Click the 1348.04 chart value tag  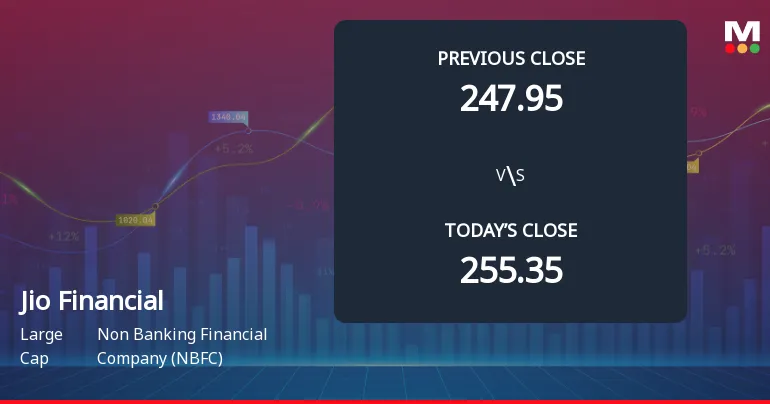[227, 117]
